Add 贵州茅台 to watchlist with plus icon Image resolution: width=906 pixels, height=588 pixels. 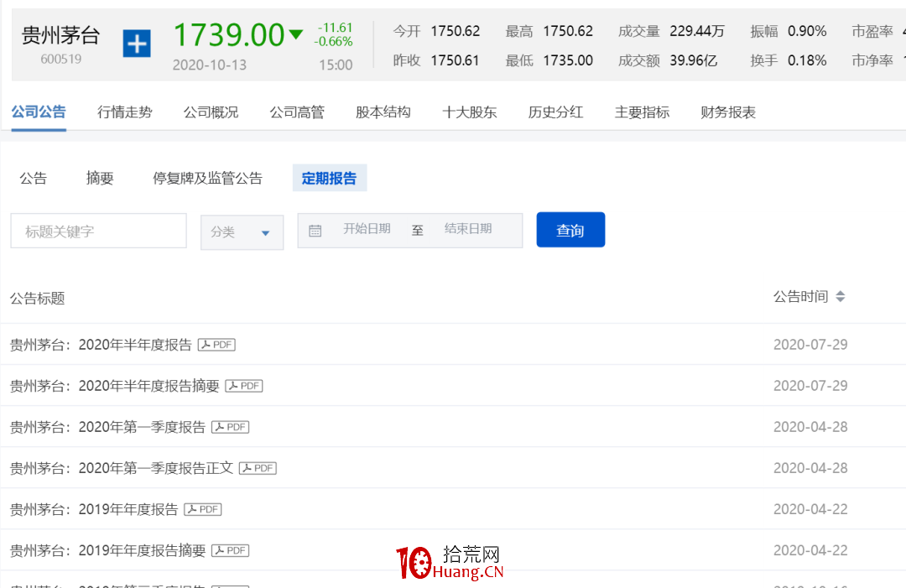pyautogui.click(x=137, y=44)
